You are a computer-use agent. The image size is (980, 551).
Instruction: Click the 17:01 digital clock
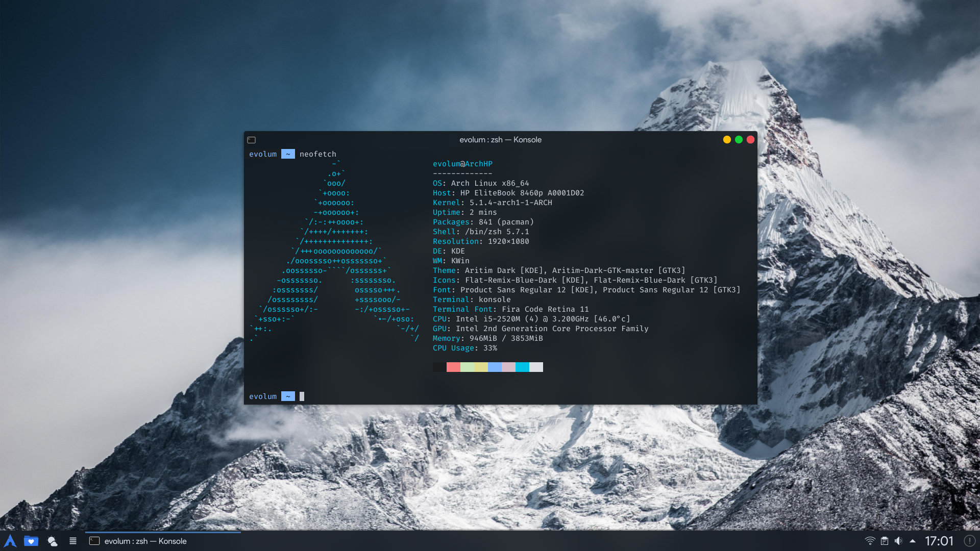point(939,541)
